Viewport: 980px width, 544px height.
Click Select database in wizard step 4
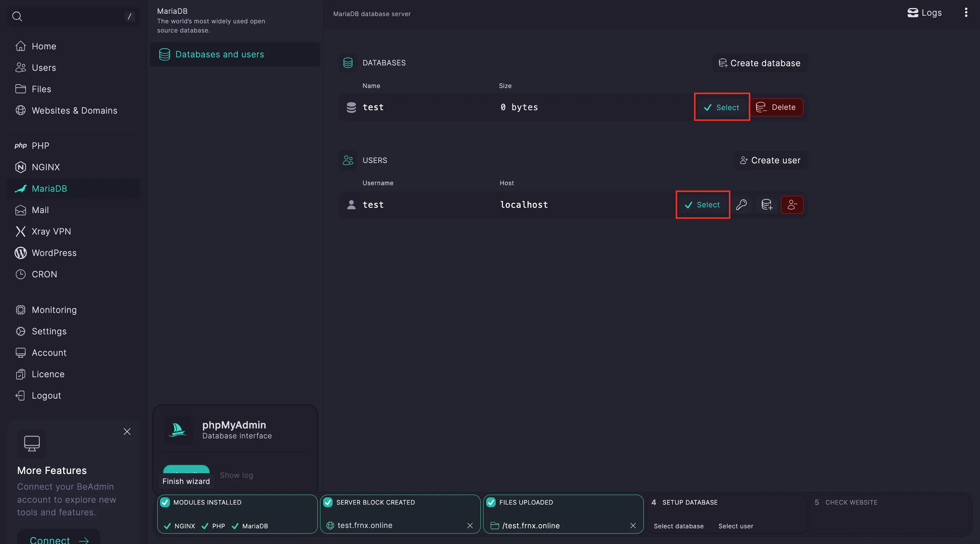pyautogui.click(x=679, y=526)
